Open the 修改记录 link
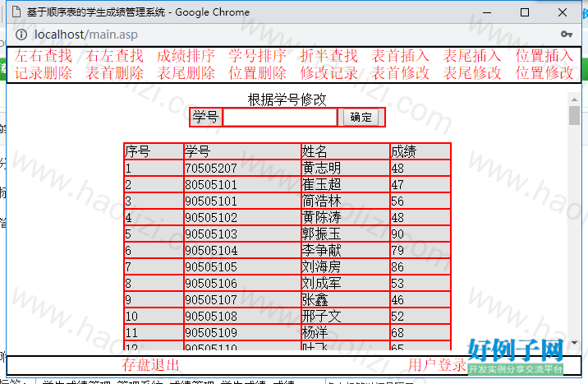 click(329, 73)
